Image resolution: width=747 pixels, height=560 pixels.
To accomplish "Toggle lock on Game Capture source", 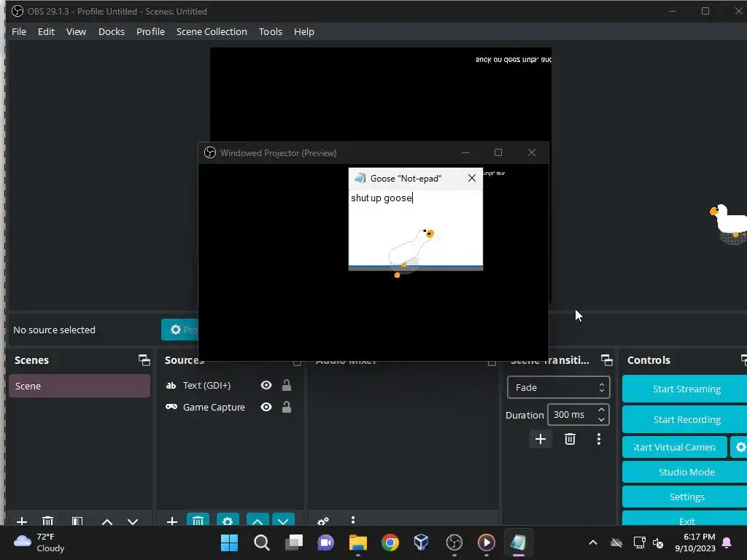I will click(x=286, y=407).
